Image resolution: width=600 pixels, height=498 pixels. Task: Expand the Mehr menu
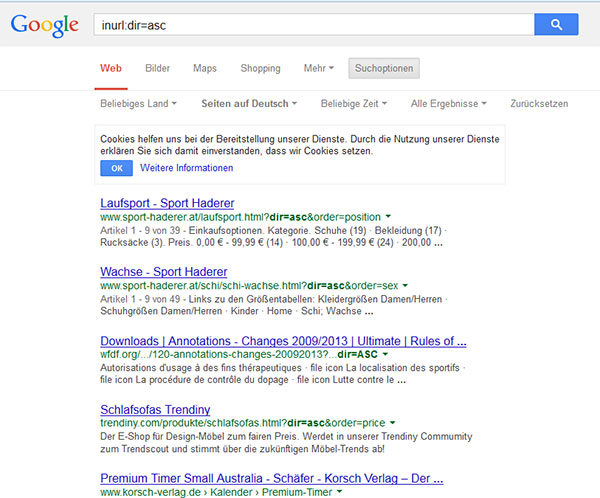pos(319,68)
